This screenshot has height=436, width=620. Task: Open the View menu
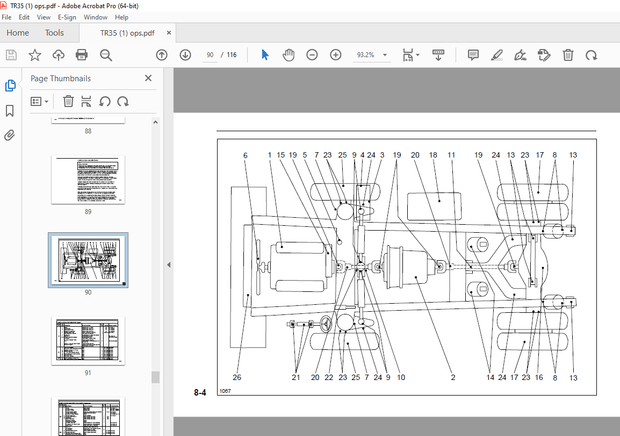tap(43, 17)
